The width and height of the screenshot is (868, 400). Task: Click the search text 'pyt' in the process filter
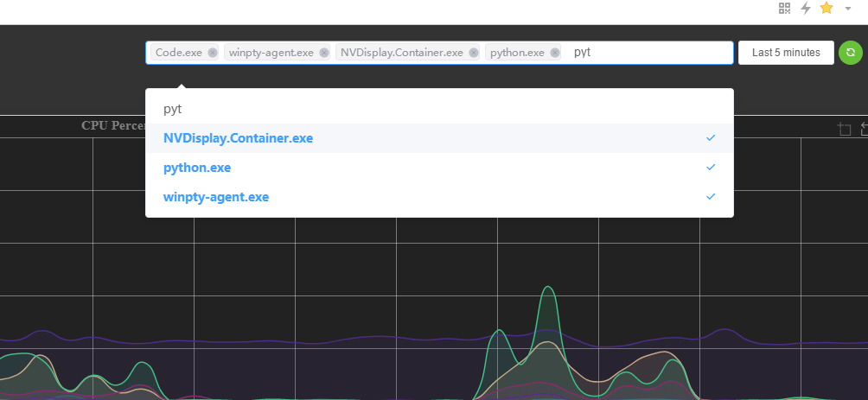(x=583, y=53)
